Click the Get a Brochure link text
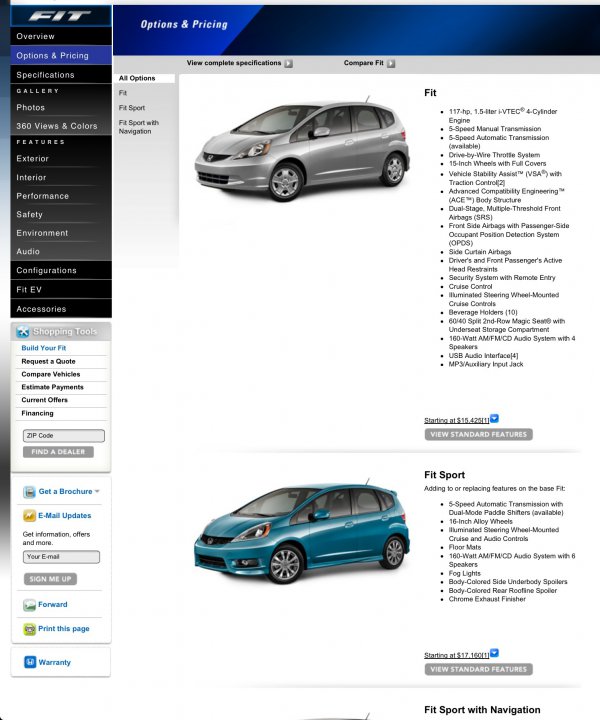 65,491
